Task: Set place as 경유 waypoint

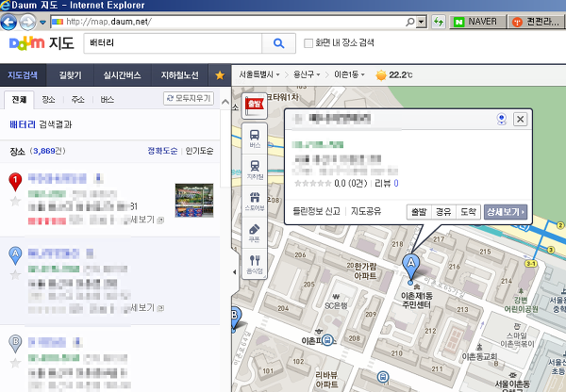Action: click(443, 212)
